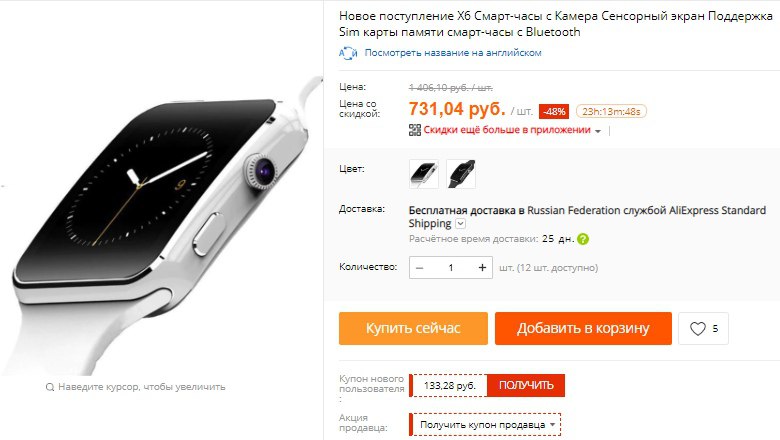Decrease quantity with the minus button
Image resolution: width=780 pixels, height=440 pixels.
(419, 267)
